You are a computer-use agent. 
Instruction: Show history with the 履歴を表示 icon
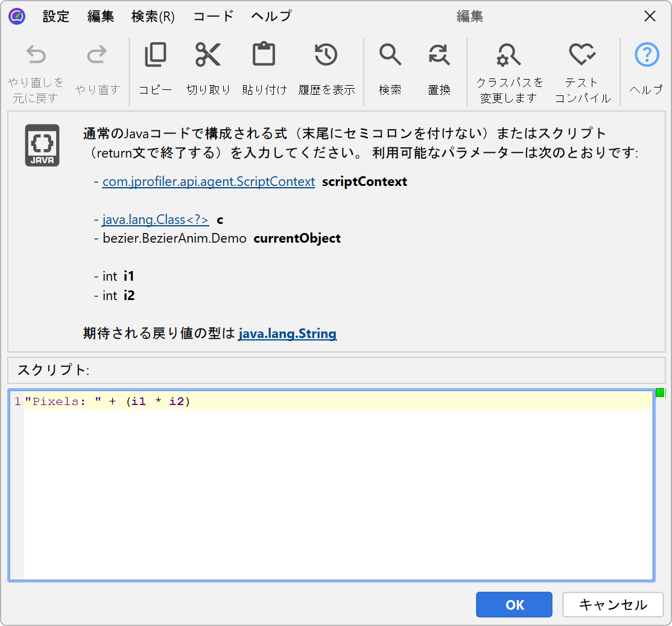pyautogui.click(x=326, y=56)
